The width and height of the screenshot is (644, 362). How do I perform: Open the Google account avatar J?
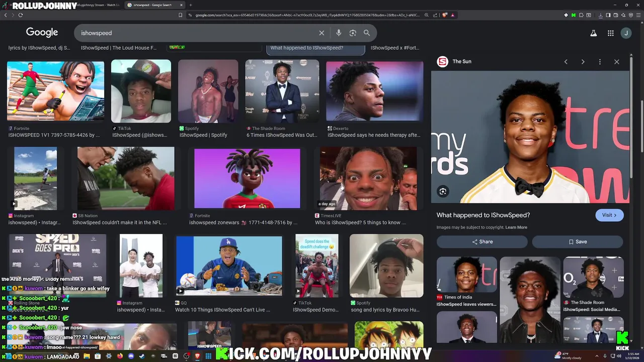(626, 33)
